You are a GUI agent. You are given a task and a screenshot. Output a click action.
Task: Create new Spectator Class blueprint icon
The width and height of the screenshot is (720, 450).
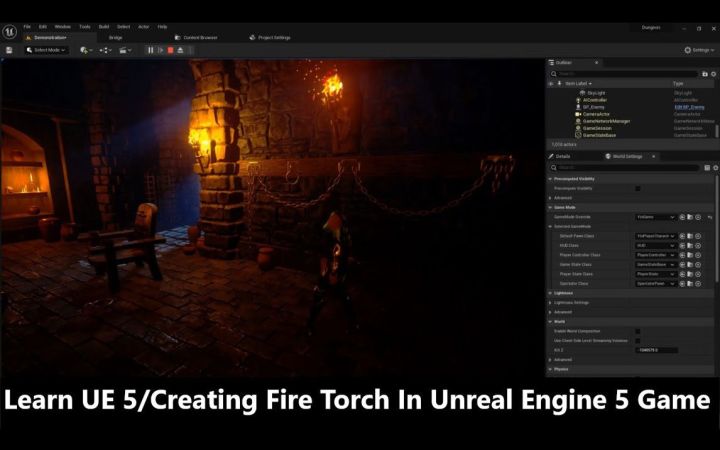(698, 284)
